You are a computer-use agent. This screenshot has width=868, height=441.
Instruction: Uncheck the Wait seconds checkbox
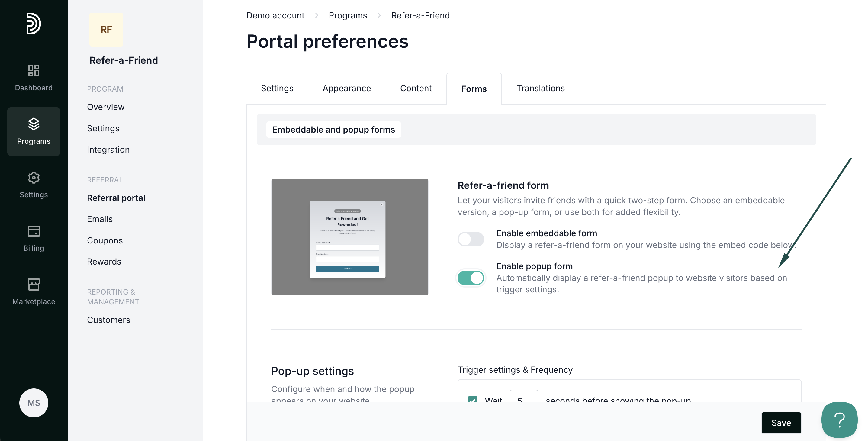472,400
